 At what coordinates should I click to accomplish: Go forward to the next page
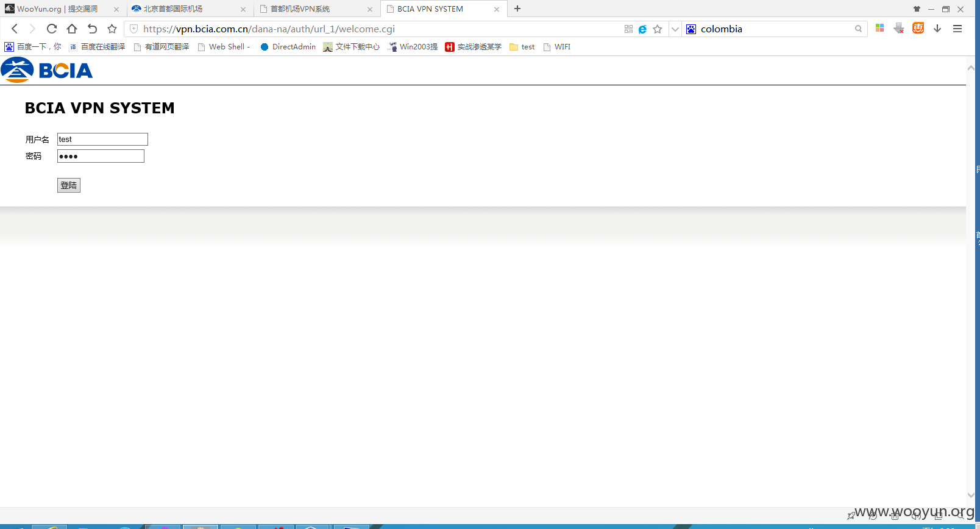click(x=32, y=29)
